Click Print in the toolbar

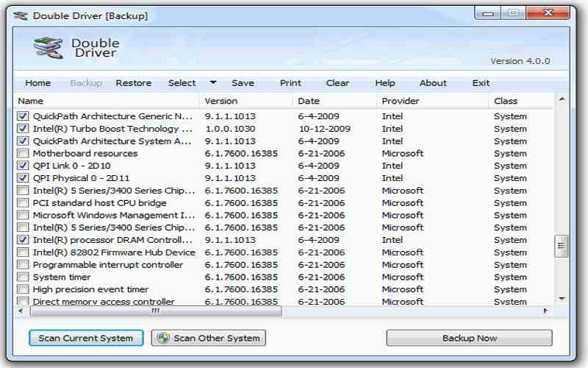[290, 83]
